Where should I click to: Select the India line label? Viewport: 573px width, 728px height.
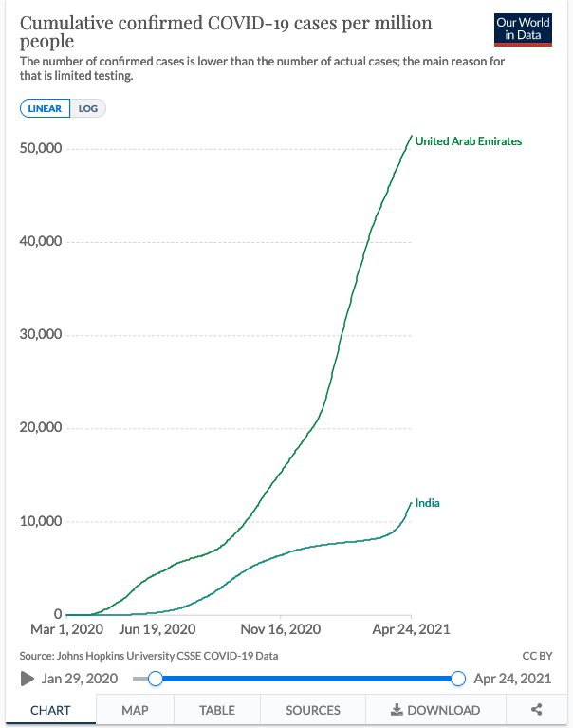pos(428,503)
